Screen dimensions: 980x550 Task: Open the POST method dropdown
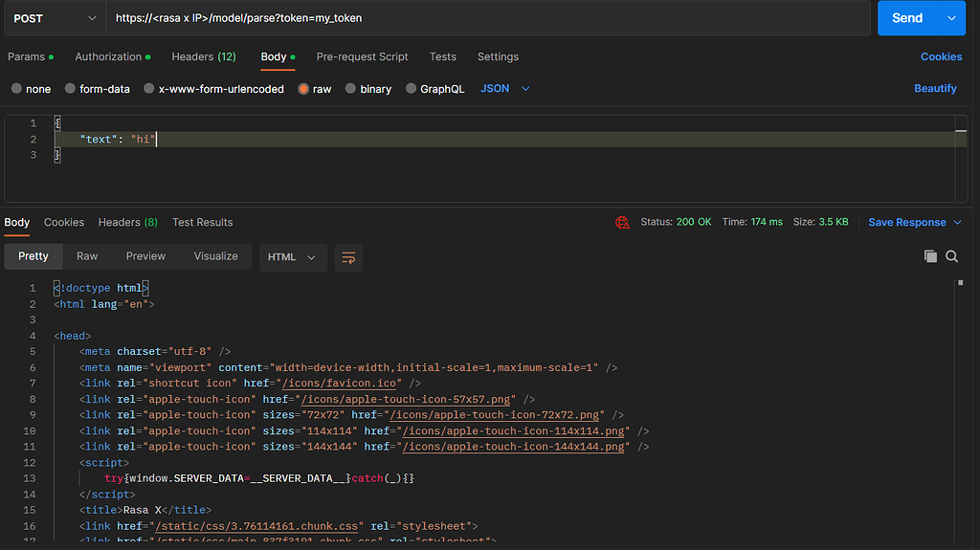(52, 18)
